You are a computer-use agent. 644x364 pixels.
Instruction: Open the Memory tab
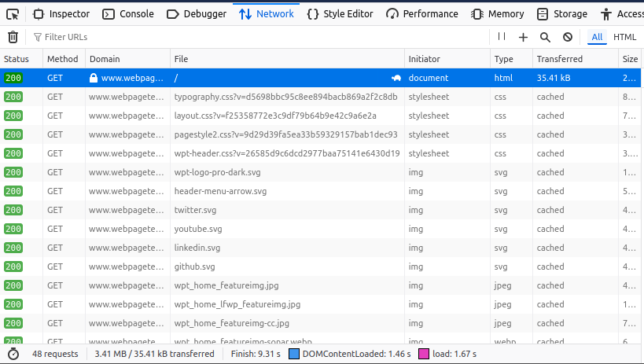pyautogui.click(x=497, y=14)
